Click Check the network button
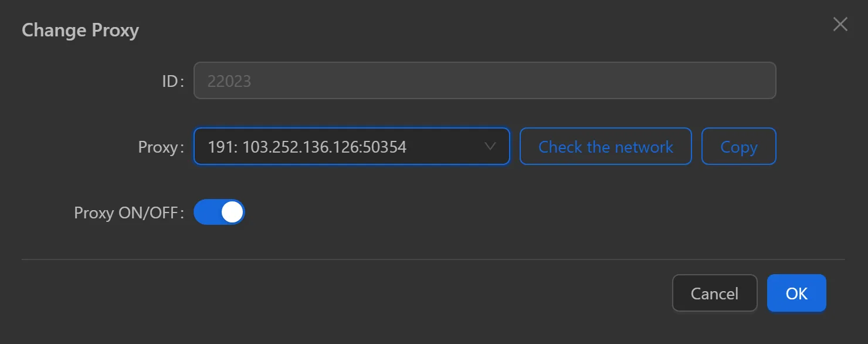Viewport: 868px width, 344px height. pos(605,147)
